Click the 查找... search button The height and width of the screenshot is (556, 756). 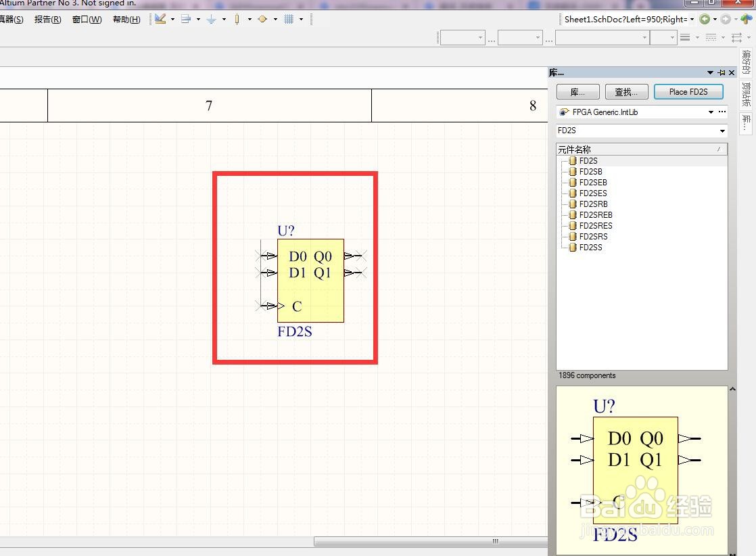[625, 91]
